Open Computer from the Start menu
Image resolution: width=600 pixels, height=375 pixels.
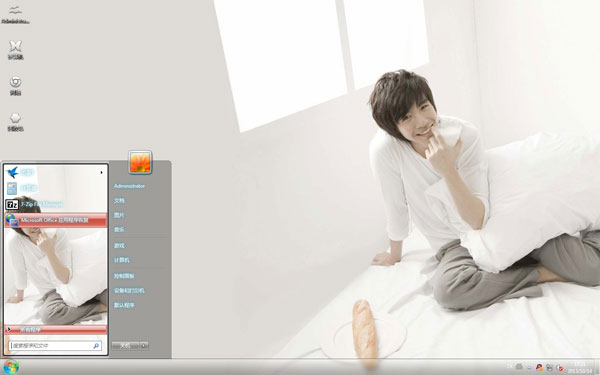[121, 260]
